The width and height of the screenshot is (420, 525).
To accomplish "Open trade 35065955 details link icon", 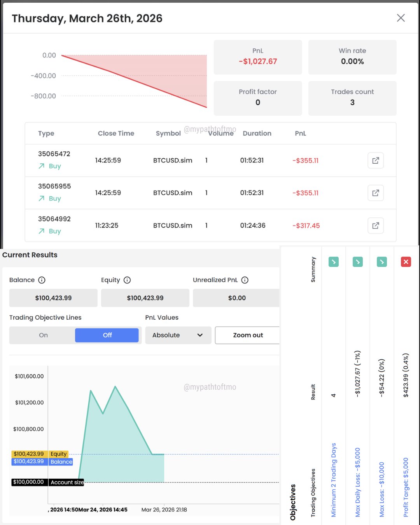I will pyautogui.click(x=376, y=193).
